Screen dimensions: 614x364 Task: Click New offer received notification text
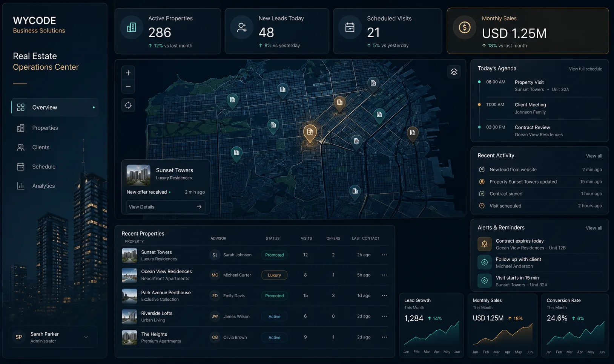tap(147, 192)
